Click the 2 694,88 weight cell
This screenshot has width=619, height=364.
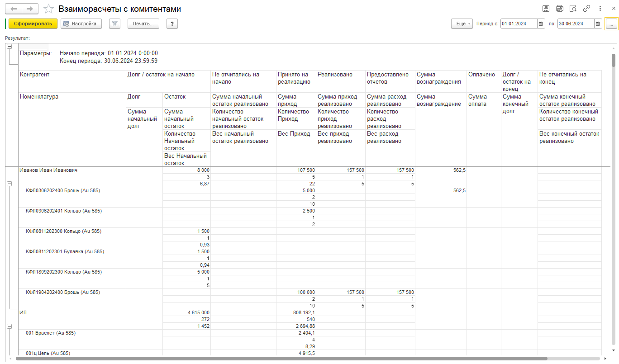tap(296, 326)
